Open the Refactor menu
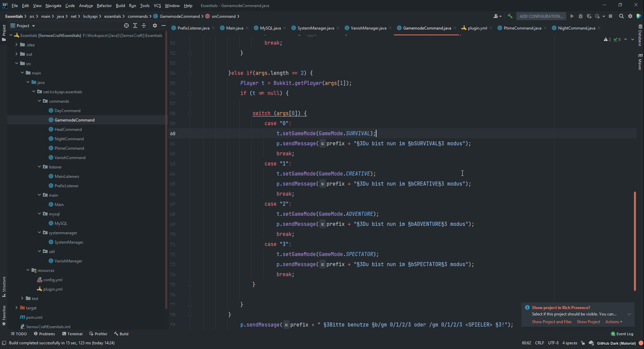The height and width of the screenshot is (349, 644). click(104, 6)
